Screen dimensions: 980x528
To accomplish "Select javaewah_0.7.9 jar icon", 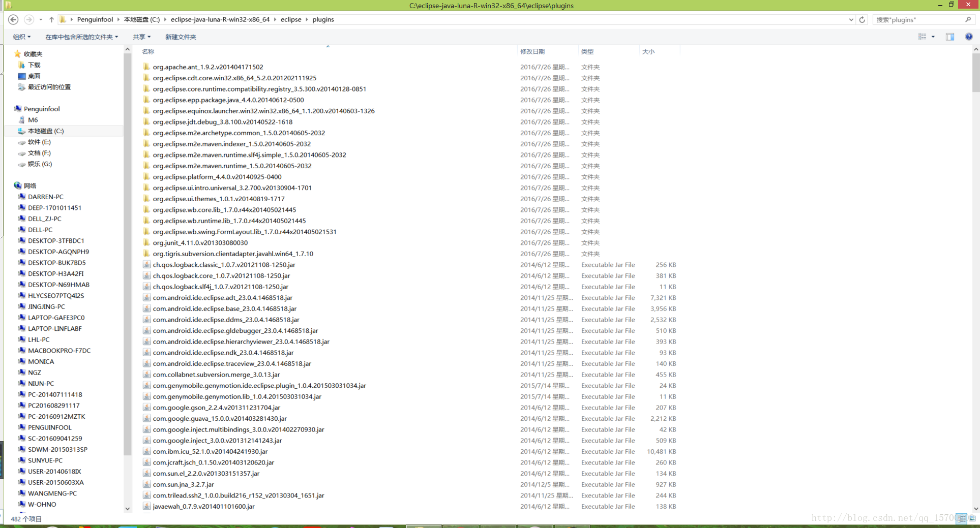I will click(x=146, y=506).
